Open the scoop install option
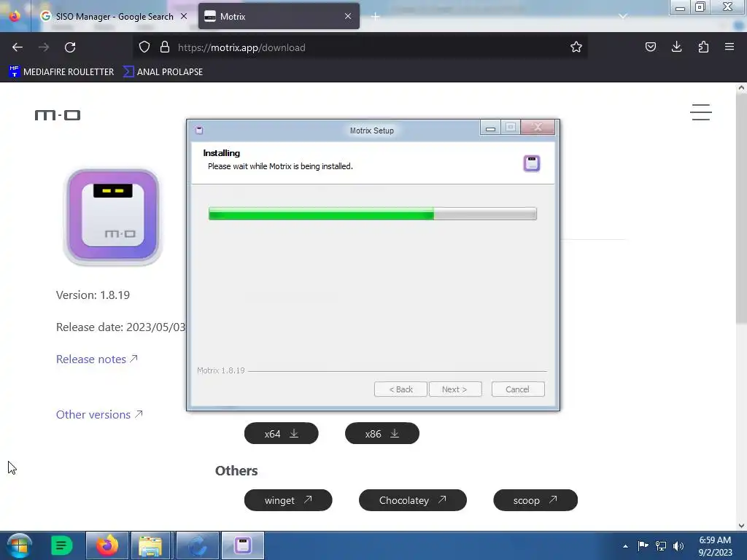 pos(535,500)
